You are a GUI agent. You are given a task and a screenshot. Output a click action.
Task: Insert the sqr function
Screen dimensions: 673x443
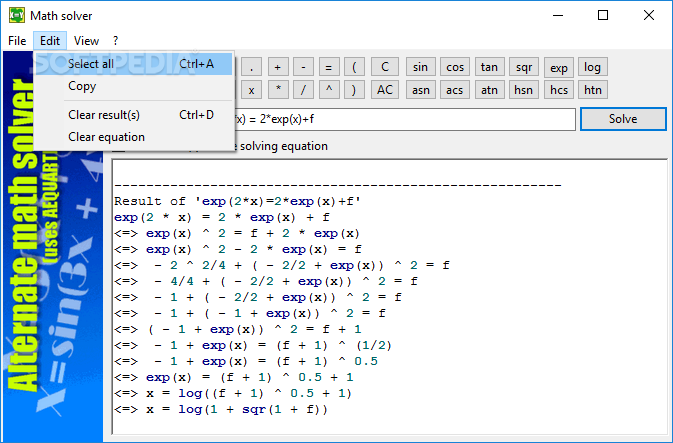524,67
